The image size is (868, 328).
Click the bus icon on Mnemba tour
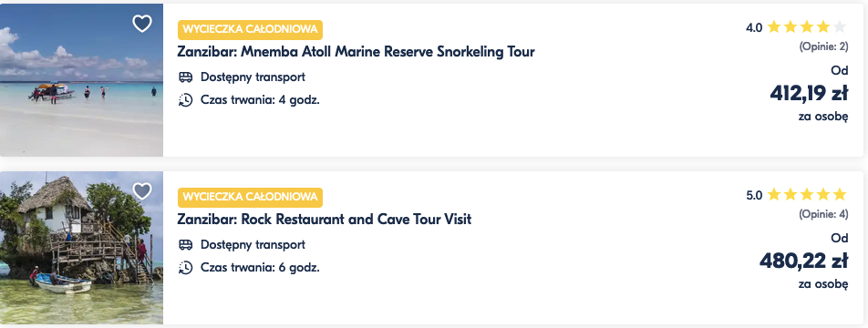[185, 77]
